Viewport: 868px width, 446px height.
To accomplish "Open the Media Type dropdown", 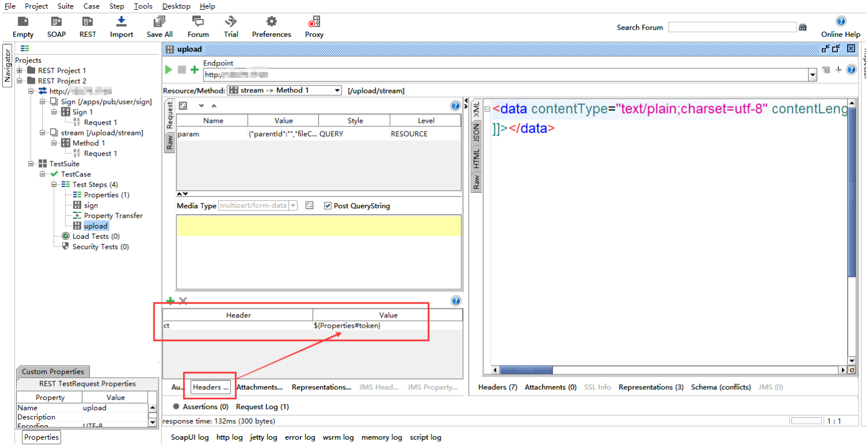I will (x=292, y=206).
